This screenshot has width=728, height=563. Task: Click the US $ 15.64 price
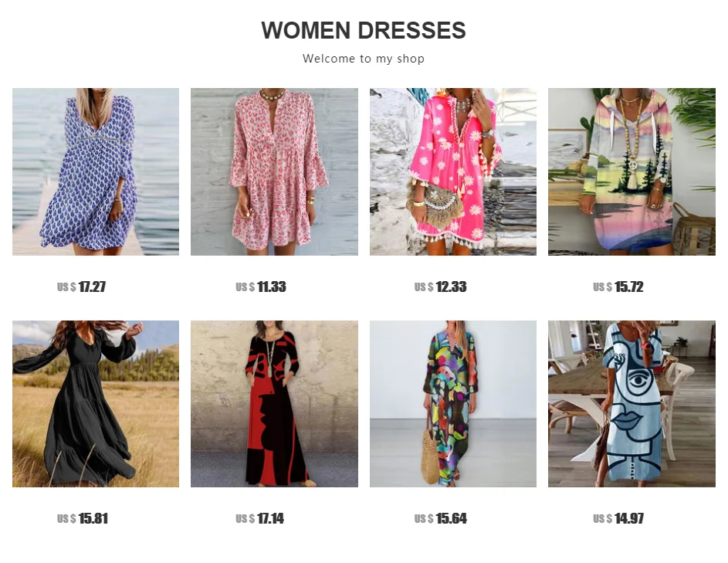pyautogui.click(x=441, y=518)
